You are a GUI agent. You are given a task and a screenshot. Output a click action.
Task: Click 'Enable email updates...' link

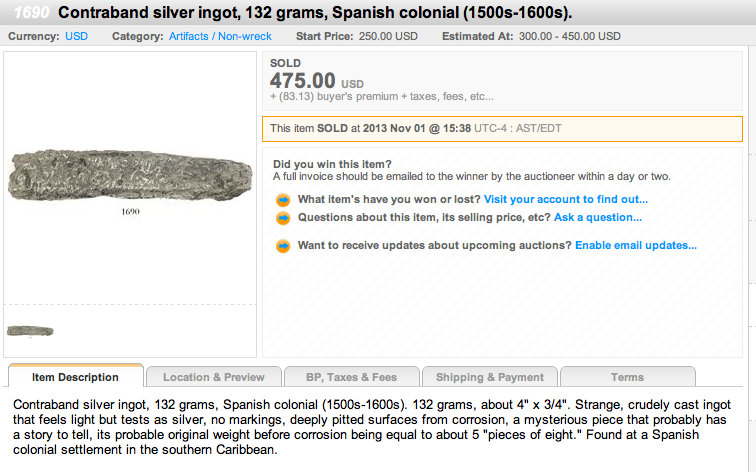[635, 245]
